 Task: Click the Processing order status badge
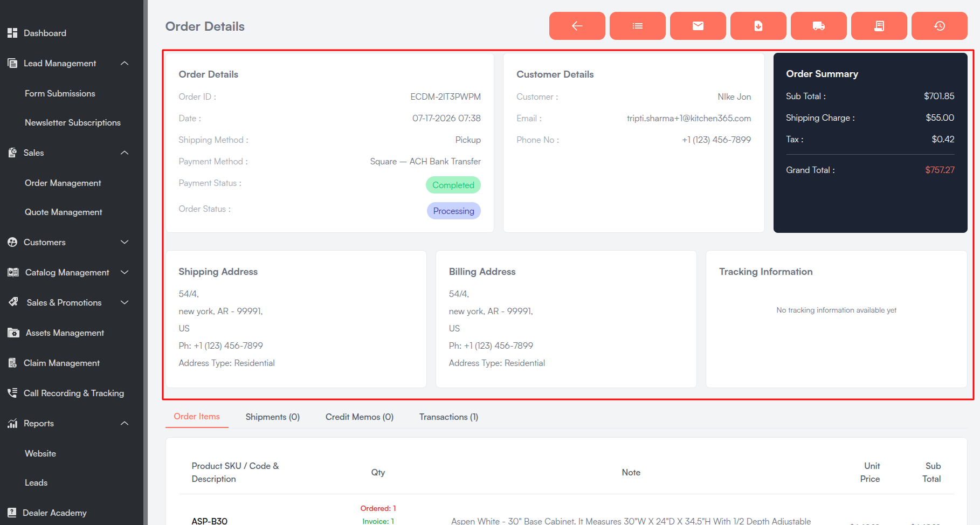[454, 211]
